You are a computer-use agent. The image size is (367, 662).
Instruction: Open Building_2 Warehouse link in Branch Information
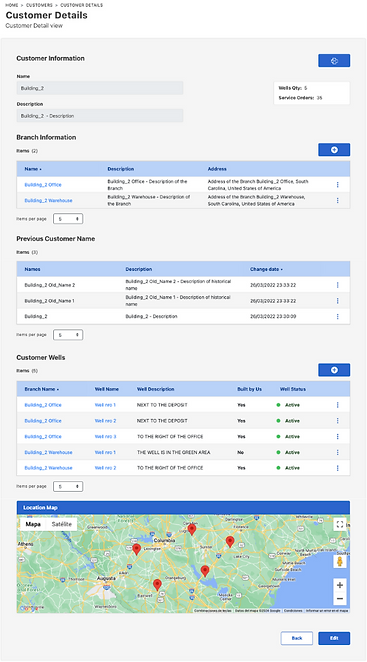point(48,201)
